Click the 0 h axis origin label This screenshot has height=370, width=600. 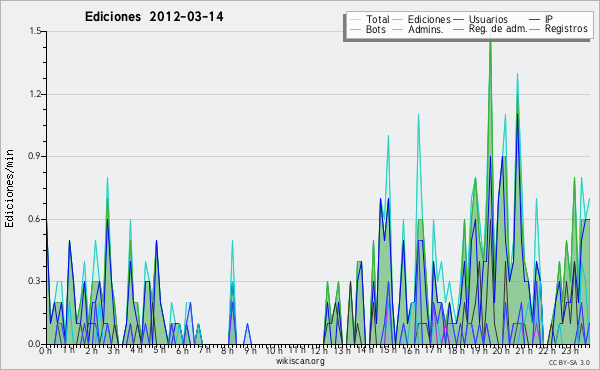pyautogui.click(x=45, y=350)
